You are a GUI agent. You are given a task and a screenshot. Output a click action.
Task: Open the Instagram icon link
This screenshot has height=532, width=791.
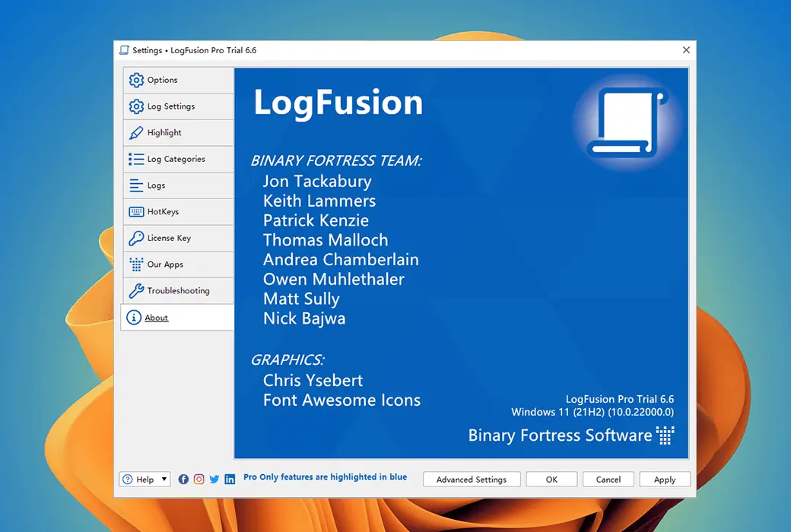pos(199,479)
